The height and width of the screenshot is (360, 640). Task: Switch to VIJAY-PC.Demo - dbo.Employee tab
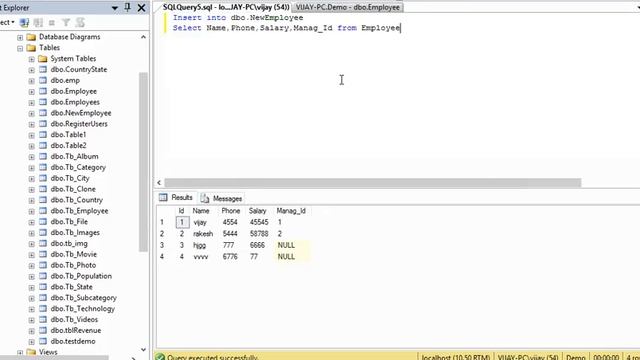348,7
